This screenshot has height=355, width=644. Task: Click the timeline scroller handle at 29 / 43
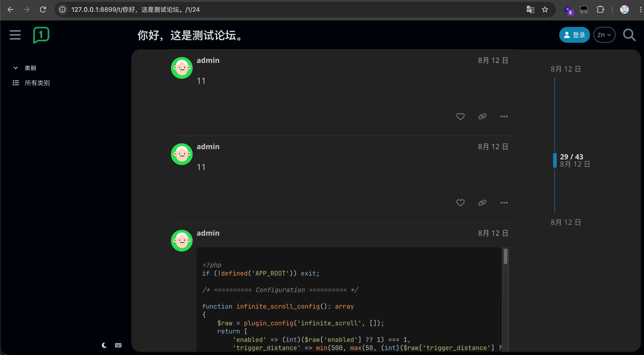[x=555, y=160]
